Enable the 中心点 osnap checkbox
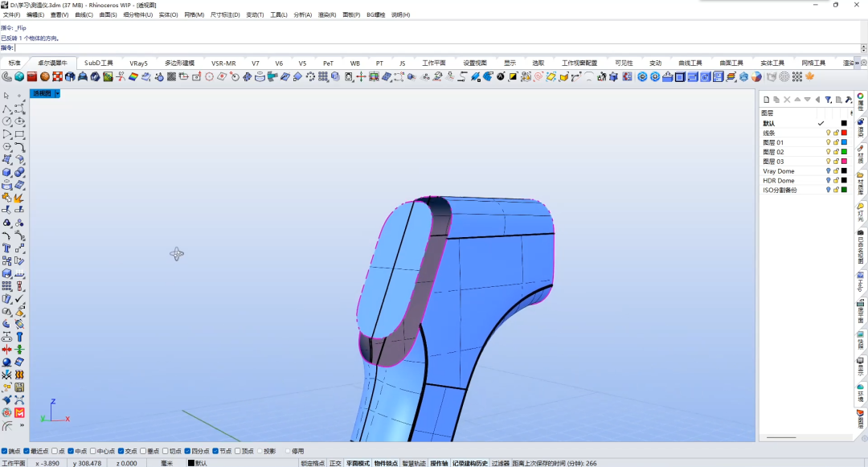The width and height of the screenshot is (868, 467). tap(93, 451)
